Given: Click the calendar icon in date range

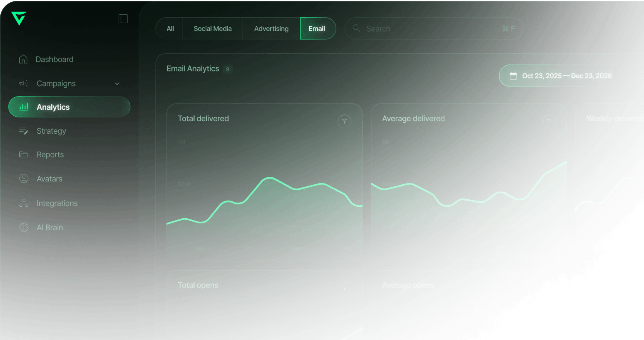Looking at the screenshot, I should tap(513, 76).
